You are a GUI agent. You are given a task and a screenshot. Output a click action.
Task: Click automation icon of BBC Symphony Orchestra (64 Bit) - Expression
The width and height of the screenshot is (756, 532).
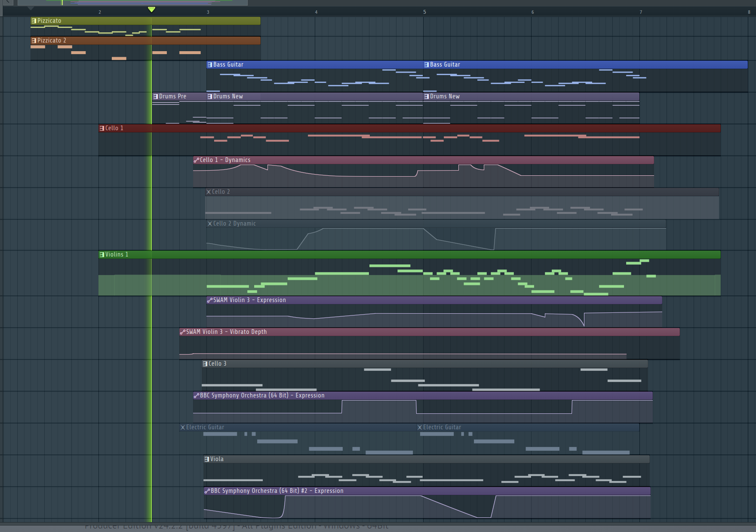(197, 395)
